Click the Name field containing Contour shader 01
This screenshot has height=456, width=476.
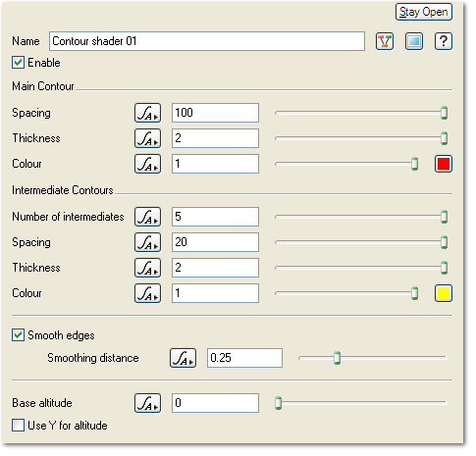pyautogui.click(x=207, y=41)
